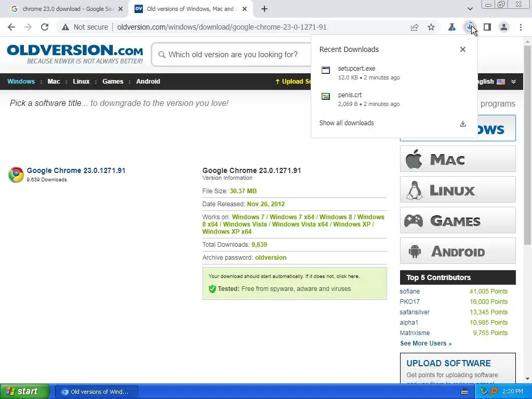Viewport: 532px width, 399px height.
Task: Click the taskbar clock 2:20 PM
Action: [513, 392]
